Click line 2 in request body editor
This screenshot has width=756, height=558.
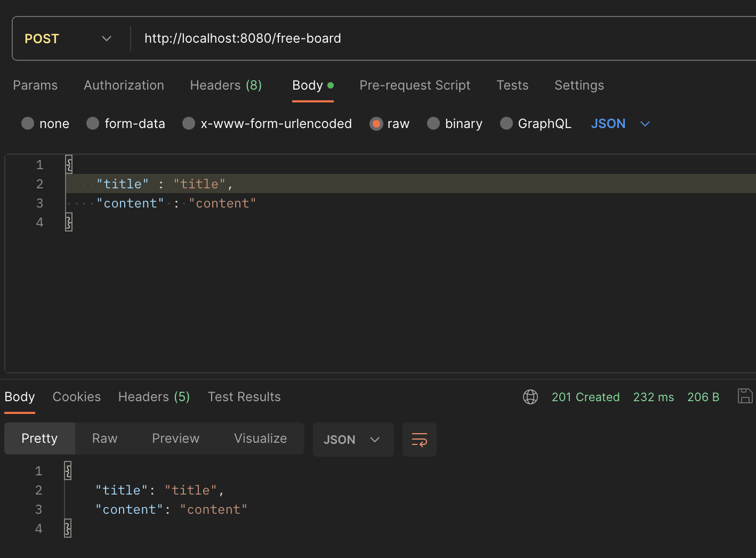[x=411, y=184]
